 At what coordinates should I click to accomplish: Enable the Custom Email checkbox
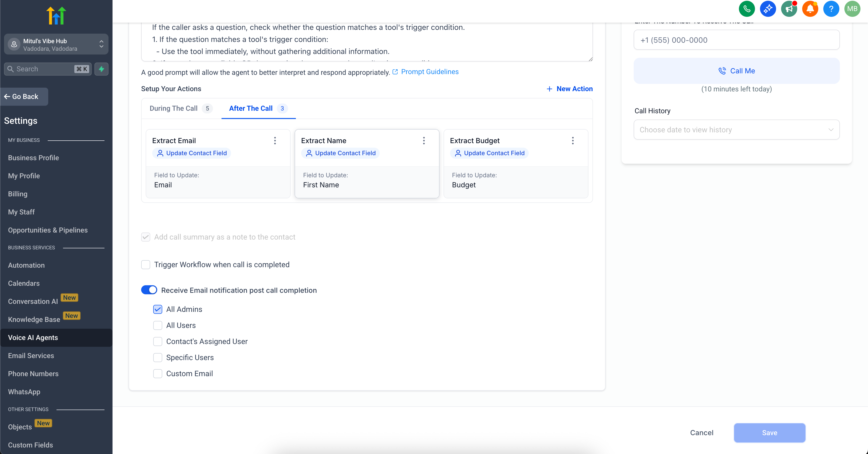158,373
